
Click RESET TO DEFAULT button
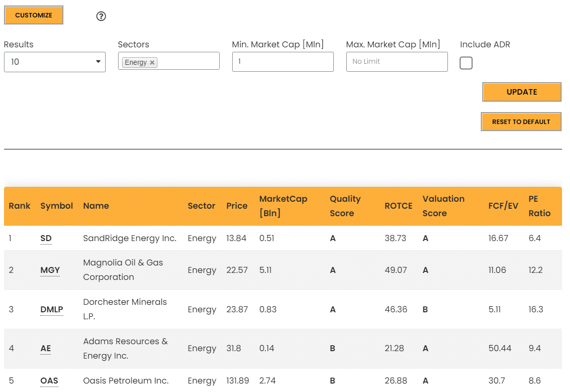[521, 122]
